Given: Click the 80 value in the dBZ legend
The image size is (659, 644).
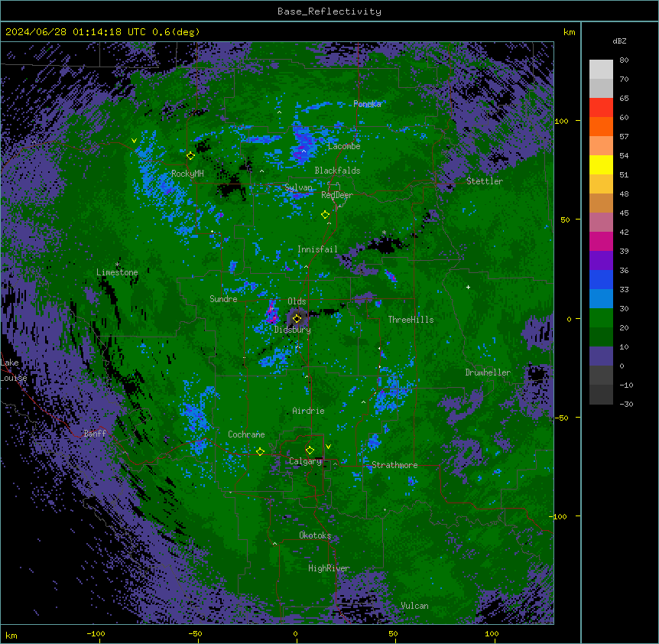Looking at the screenshot, I should pos(624,60).
